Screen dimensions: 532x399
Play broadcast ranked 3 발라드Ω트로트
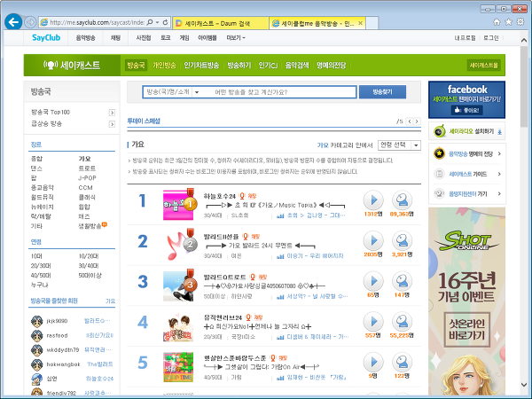pos(373,281)
